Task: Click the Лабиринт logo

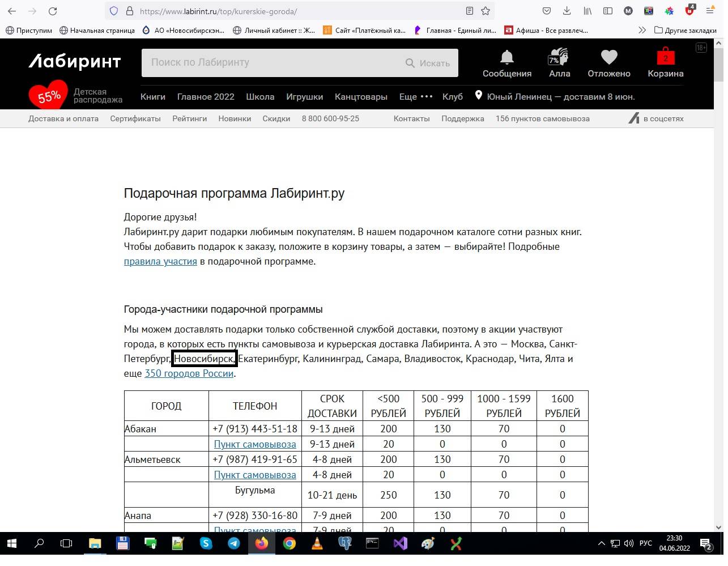Action: (x=75, y=61)
